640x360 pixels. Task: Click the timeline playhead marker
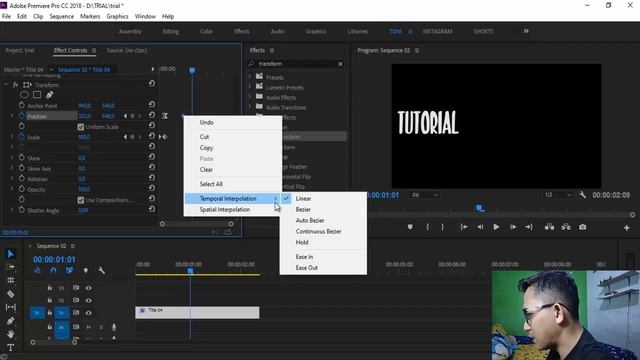tap(190, 271)
